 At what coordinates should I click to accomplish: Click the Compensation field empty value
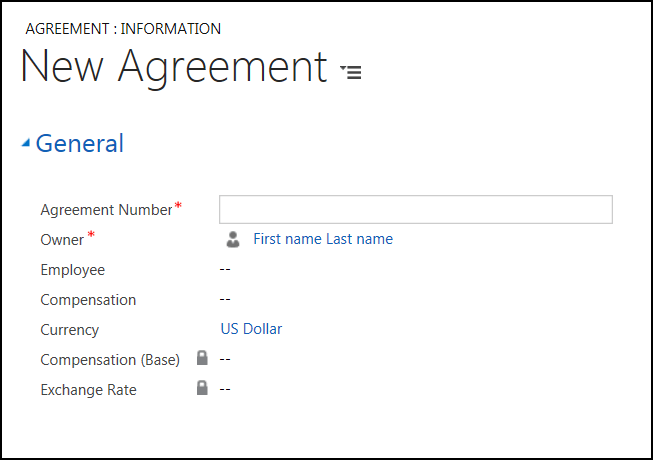click(x=225, y=300)
